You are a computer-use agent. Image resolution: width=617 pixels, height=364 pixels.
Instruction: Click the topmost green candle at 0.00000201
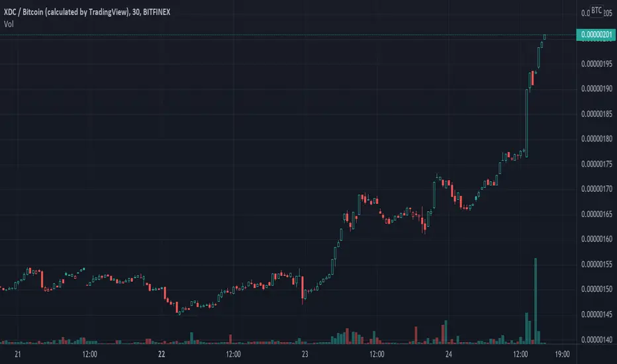(x=545, y=37)
